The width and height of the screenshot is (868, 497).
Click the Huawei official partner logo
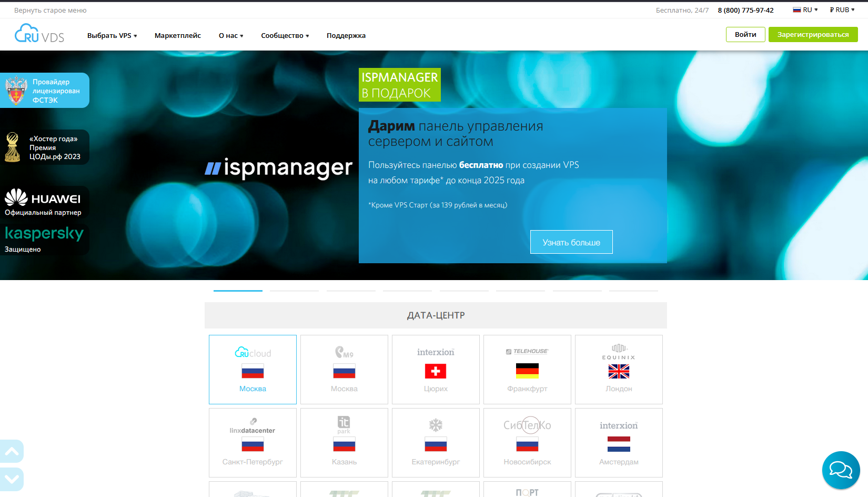[x=45, y=202]
